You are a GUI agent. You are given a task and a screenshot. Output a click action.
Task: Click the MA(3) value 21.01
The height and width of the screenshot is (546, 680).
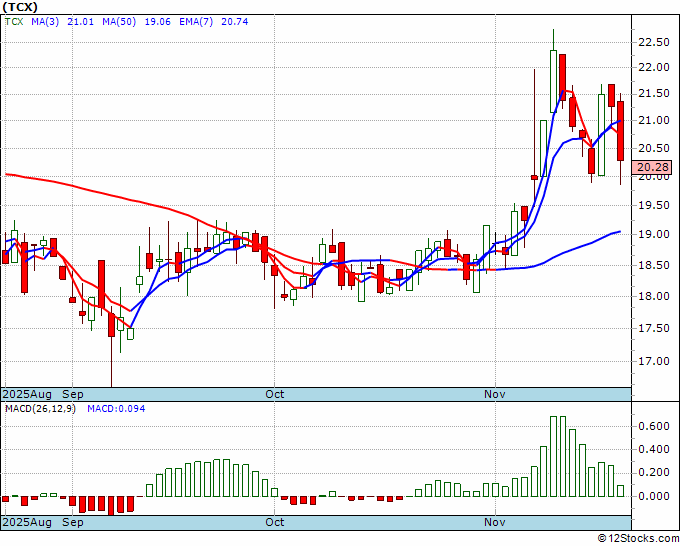(x=80, y=22)
